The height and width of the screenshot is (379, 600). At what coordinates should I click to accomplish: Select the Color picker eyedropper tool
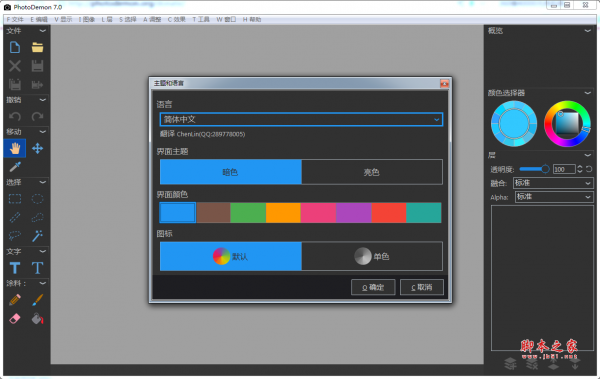coord(15,167)
